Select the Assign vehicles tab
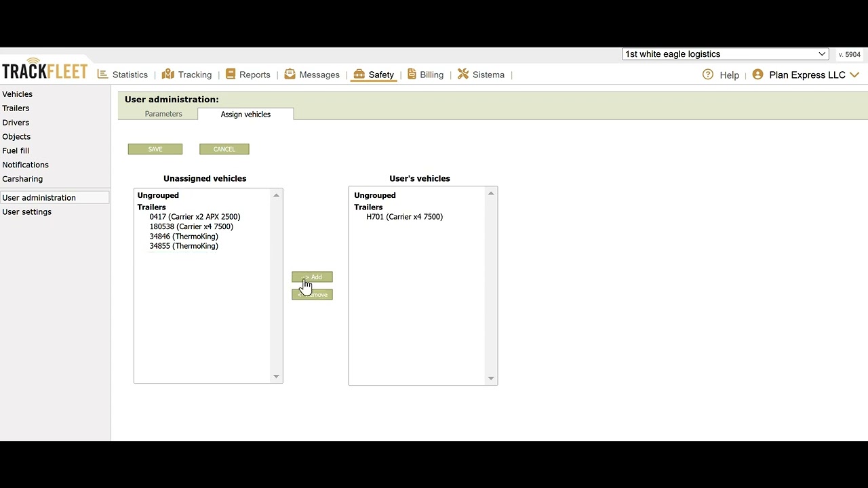This screenshot has height=488, width=868. click(x=245, y=114)
